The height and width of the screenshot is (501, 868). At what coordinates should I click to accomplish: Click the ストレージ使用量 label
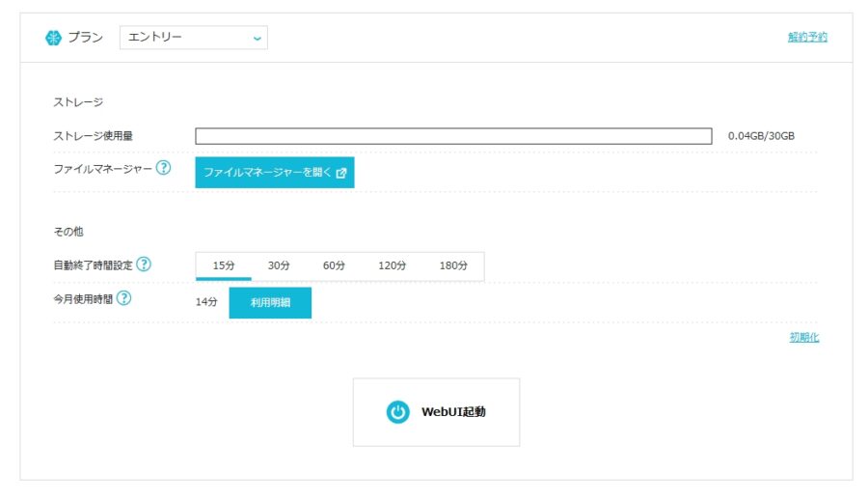click(x=93, y=136)
